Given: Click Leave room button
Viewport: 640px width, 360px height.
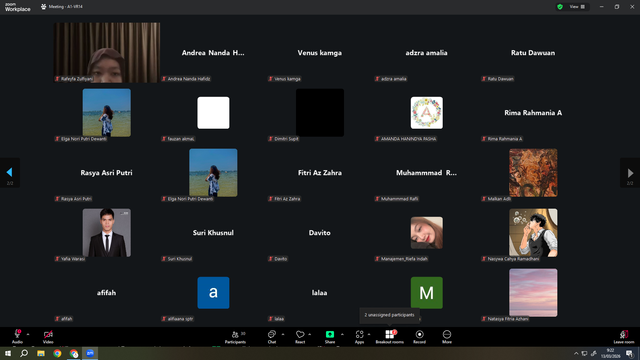Looking at the screenshot, I should pyautogui.click(x=624, y=337).
